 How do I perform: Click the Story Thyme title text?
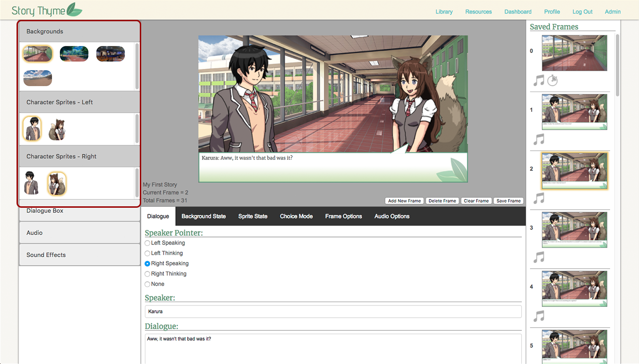click(x=38, y=10)
